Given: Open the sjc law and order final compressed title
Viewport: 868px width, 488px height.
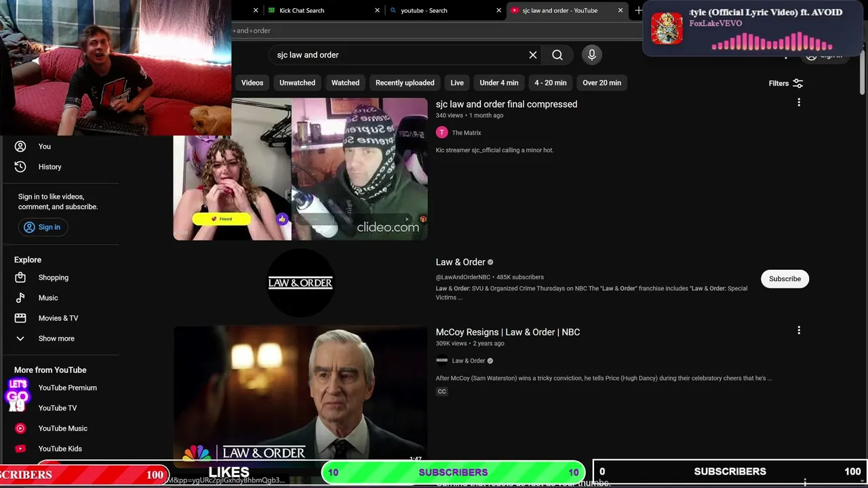Looking at the screenshot, I should point(507,104).
